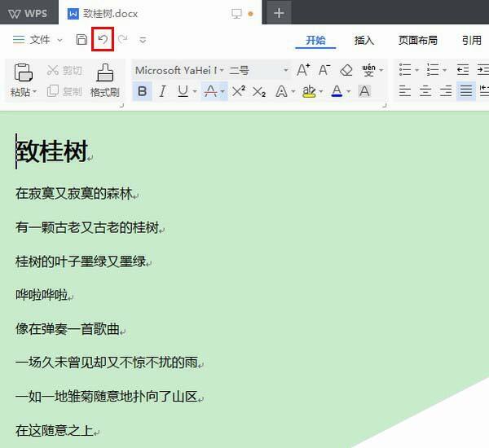Click the title text 致桂树
This screenshot has width=489, height=448.
(x=52, y=152)
